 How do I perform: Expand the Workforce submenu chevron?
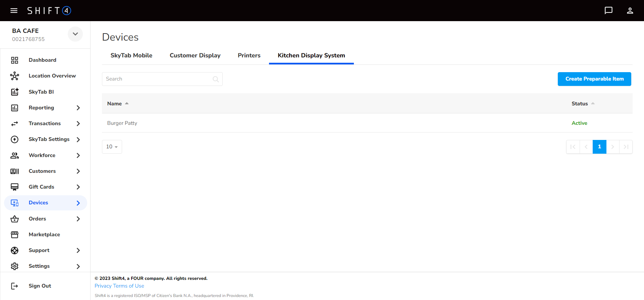tap(78, 155)
